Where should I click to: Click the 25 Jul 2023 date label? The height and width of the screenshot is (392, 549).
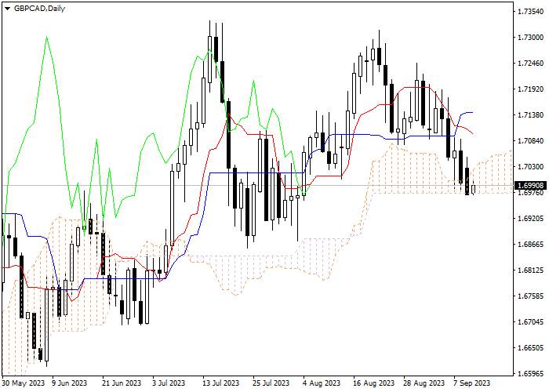[271, 383]
